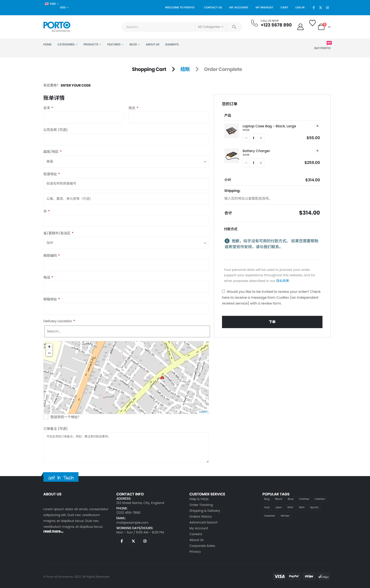
Task: Click the Delivery Location search field
Action: point(127,331)
